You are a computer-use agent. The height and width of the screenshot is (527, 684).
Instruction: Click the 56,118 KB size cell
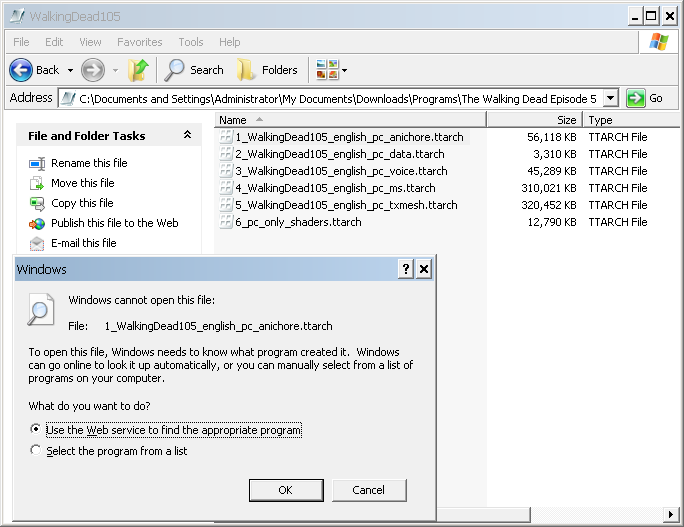coord(552,137)
